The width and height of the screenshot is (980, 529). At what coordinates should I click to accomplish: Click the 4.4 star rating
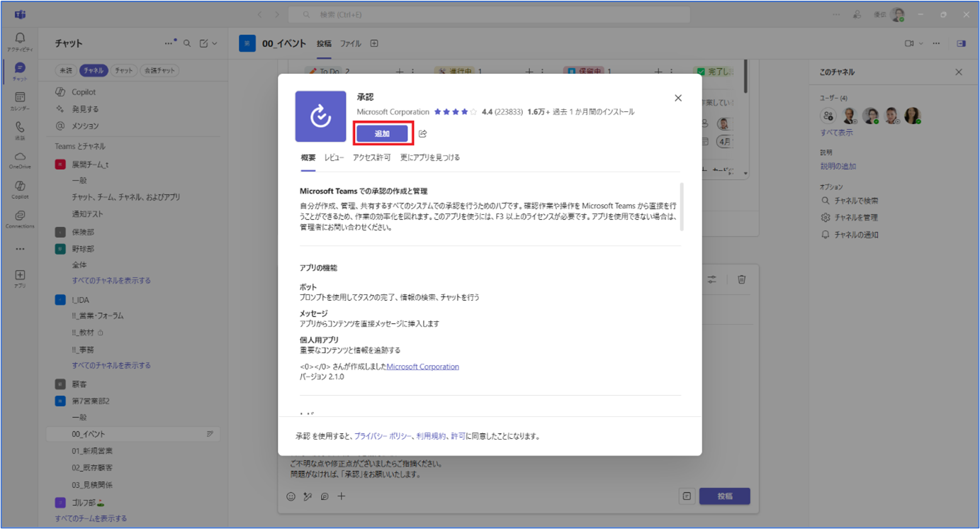[456, 112]
